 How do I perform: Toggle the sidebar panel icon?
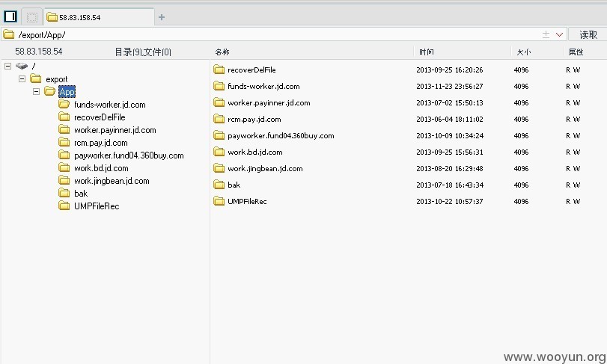point(10,16)
